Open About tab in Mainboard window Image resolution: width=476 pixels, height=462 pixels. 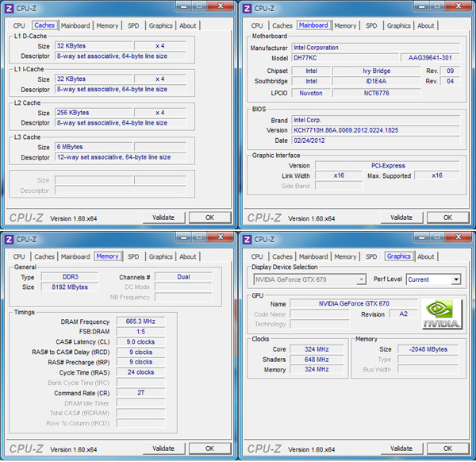(425, 26)
